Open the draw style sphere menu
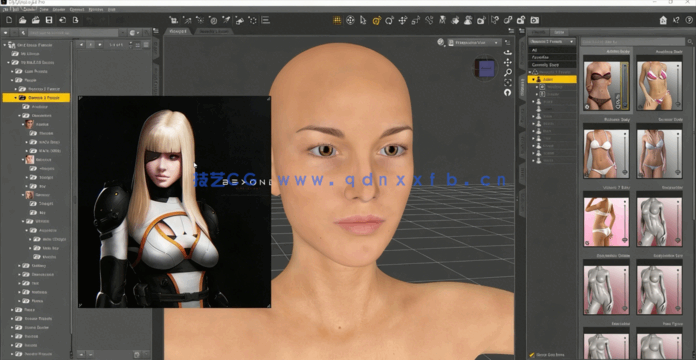This screenshot has width=696, height=360. [441, 42]
